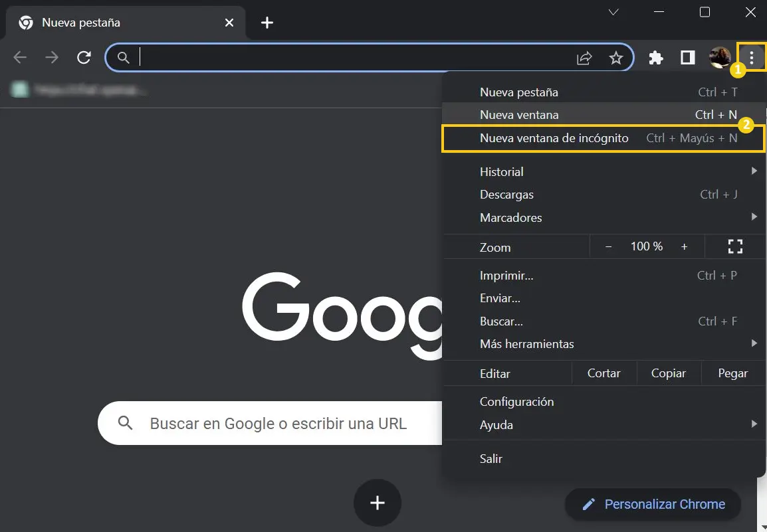Click Cortar in the Editar row
Viewport: 767px width, 532px height.
pos(604,373)
